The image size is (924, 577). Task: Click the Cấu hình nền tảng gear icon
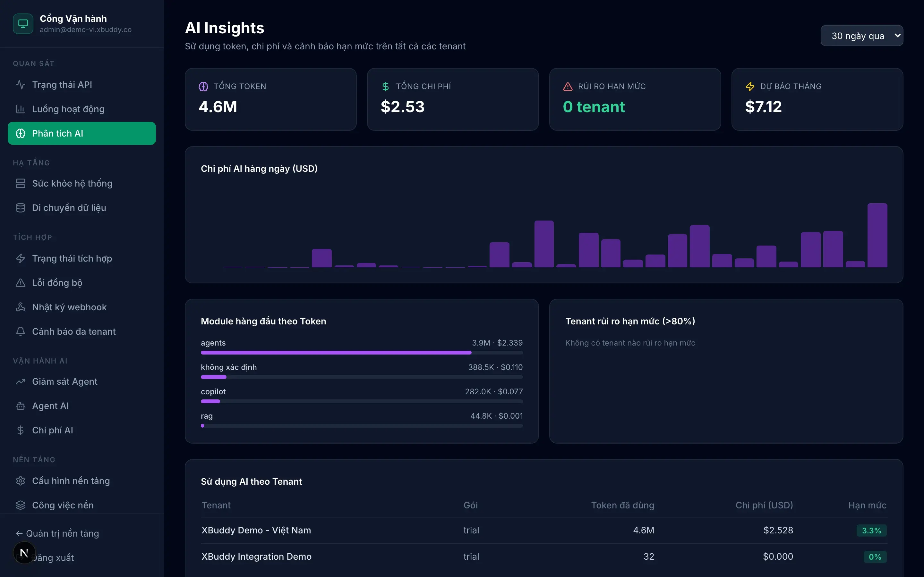tap(21, 481)
